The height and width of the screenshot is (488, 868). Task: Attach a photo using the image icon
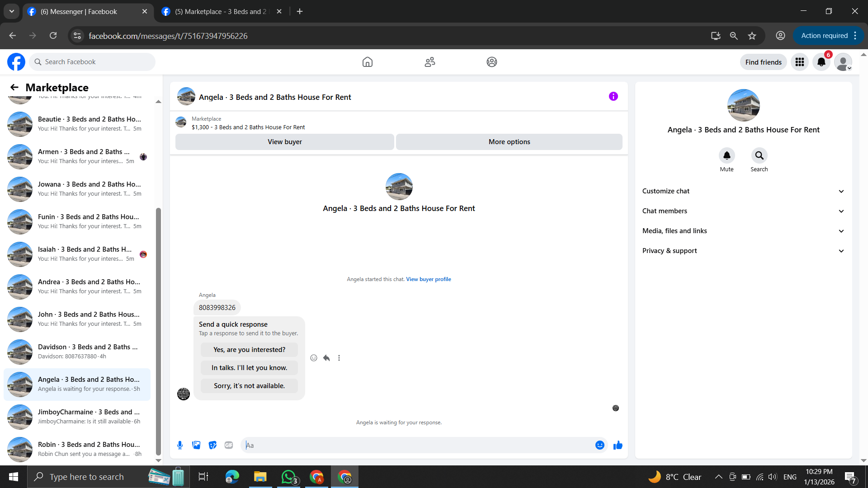tap(196, 445)
